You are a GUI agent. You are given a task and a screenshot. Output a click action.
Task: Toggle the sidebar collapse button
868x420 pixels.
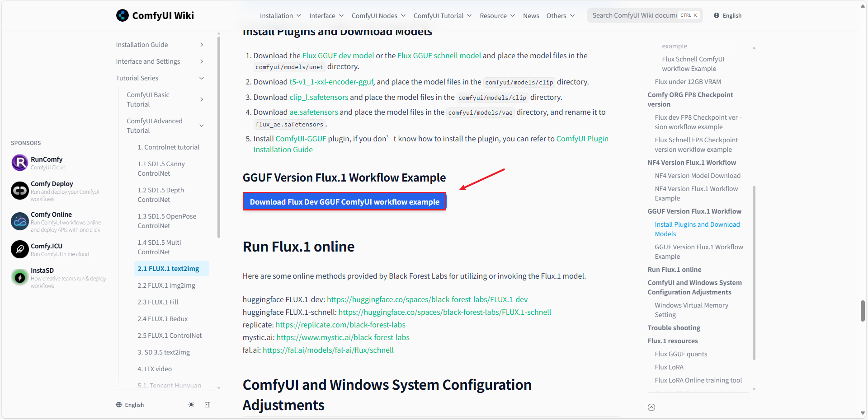[x=208, y=405]
